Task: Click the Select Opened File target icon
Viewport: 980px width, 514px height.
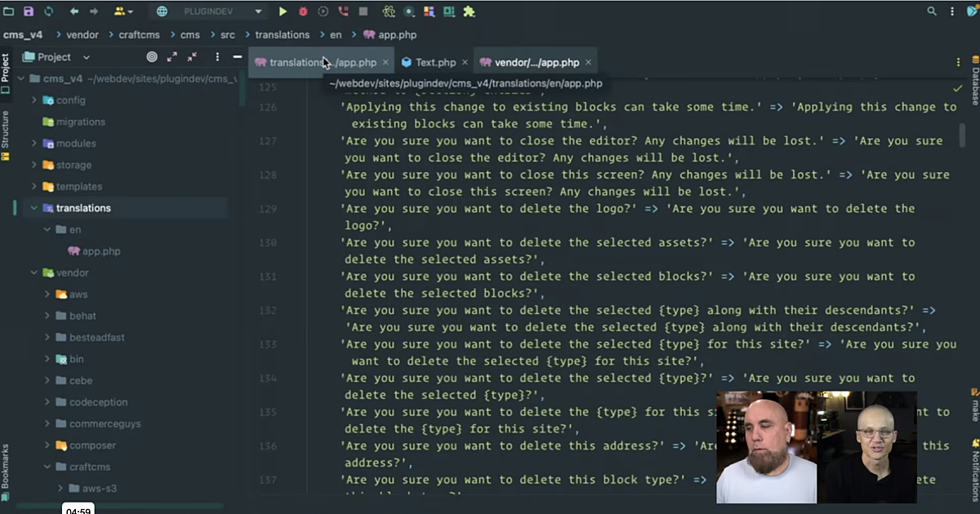Action: pos(152,57)
